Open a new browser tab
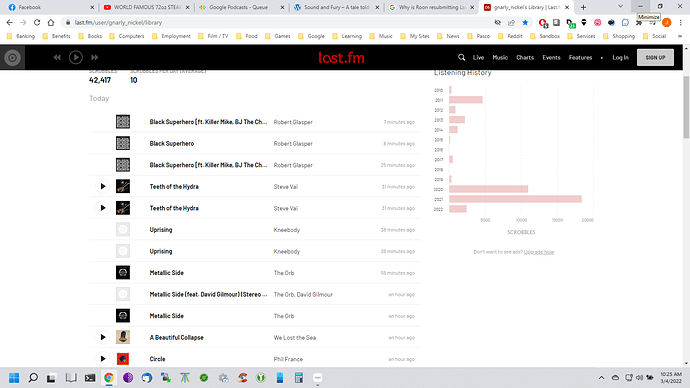The width and height of the screenshot is (690, 388). [583, 7]
